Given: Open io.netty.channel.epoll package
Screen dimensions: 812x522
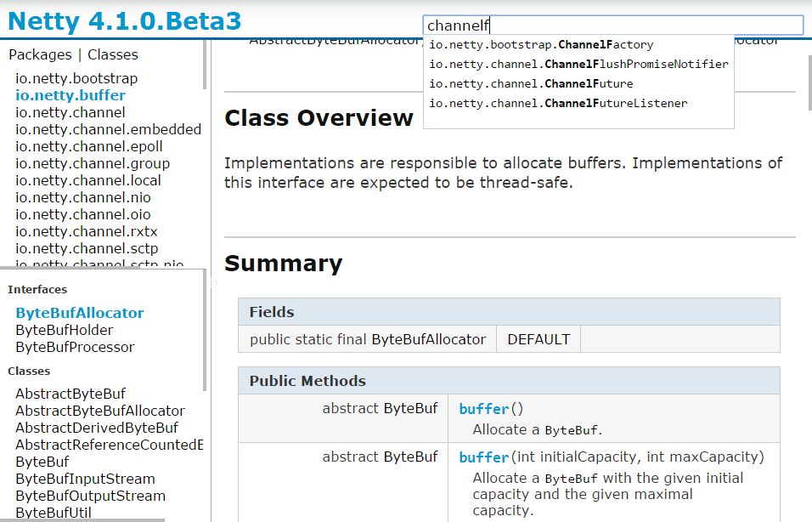Looking at the screenshot, I should (88, 147).
